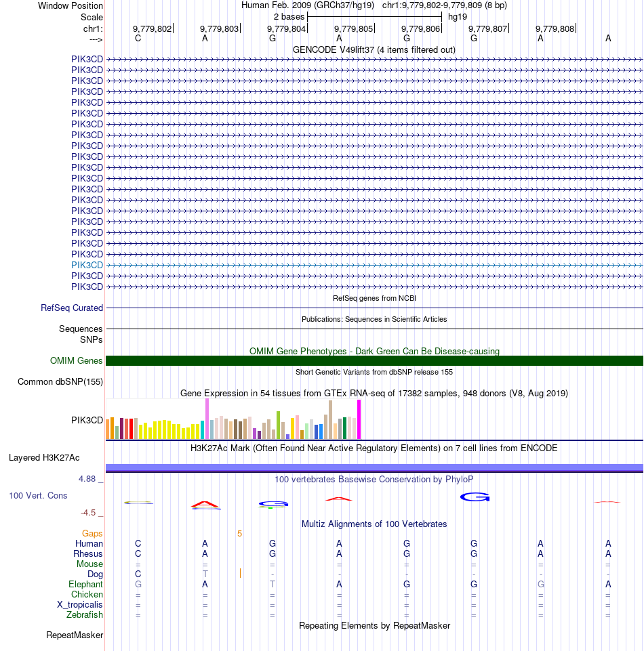Click position label 9,779,802
Screen dimensions: 644x651
(152, 28)
